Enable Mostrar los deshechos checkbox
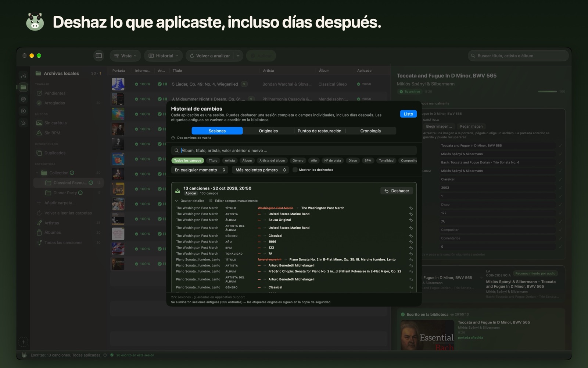The height and width of the screenshot is (368, 588). click(295, 170)
